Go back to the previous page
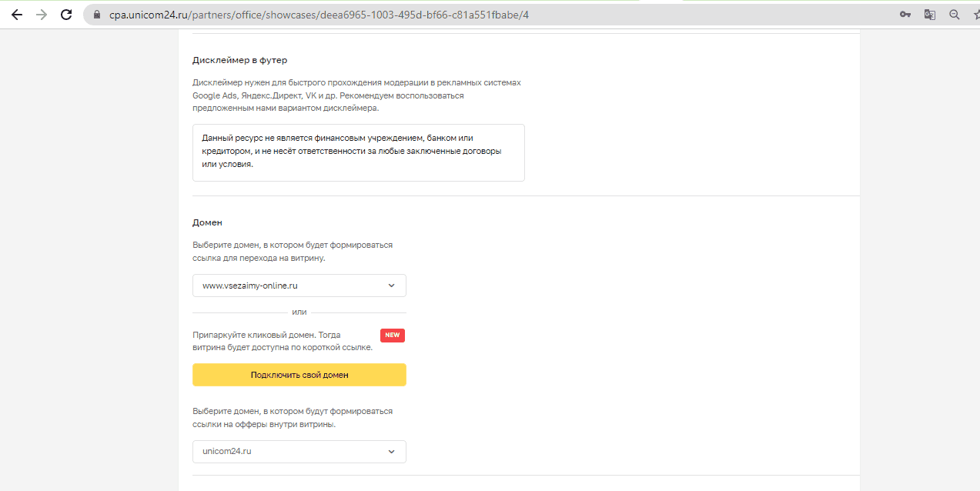Viewport: 980px width, 491px height. coord(17,15)
